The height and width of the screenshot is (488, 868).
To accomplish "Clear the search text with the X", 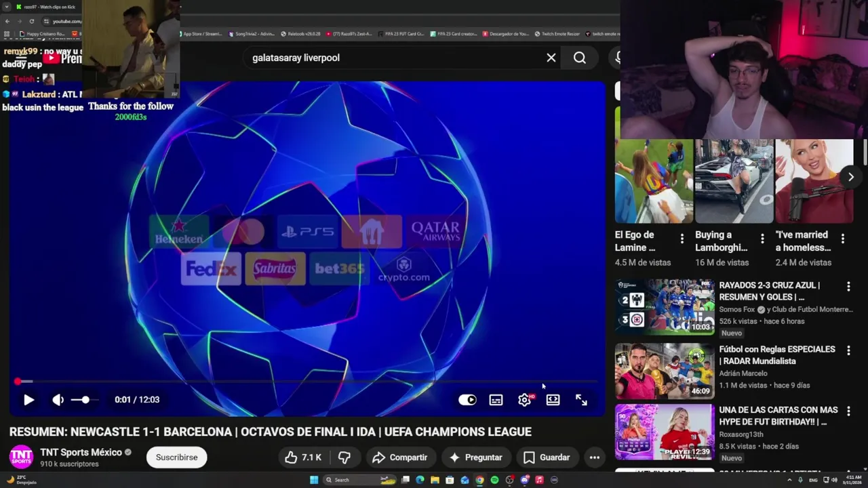I will (x=551, y=58).
